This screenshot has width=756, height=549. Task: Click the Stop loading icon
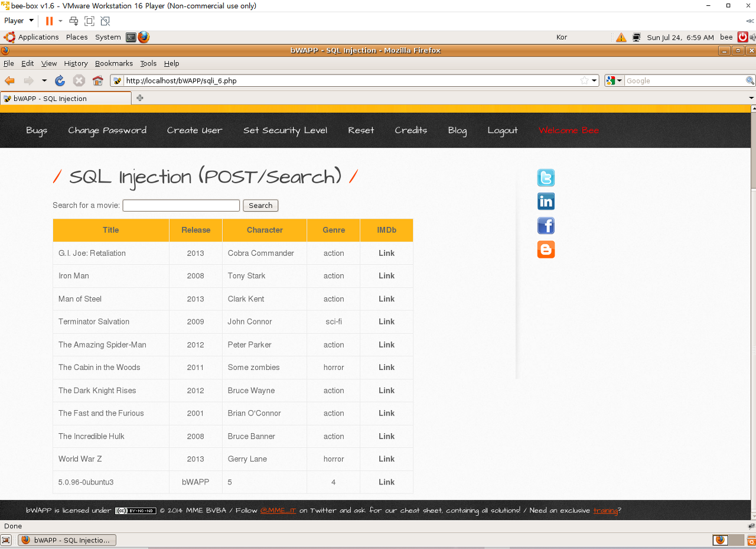(79, 81)
